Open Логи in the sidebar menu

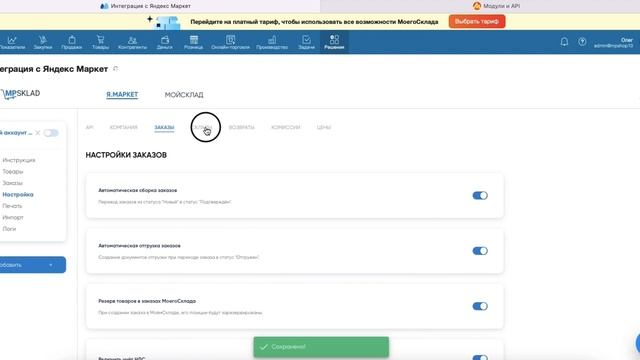pos(9,229)
